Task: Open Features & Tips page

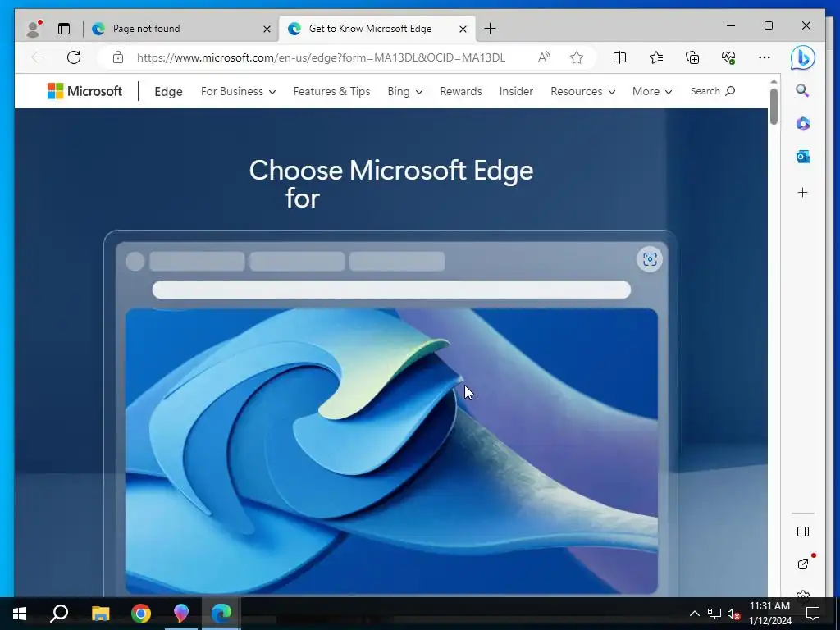Action: [x=331, y=92]
